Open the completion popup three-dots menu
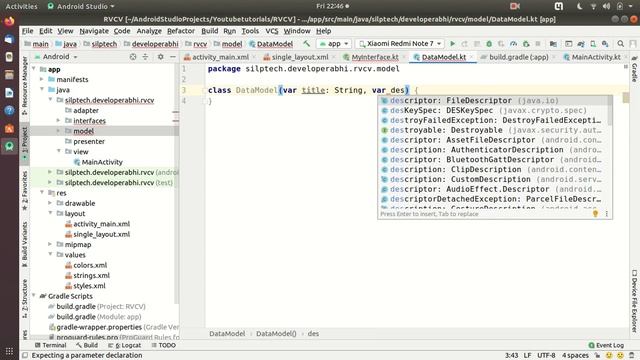Viewport: 640px width, 360px height. [x=607, y=214]
